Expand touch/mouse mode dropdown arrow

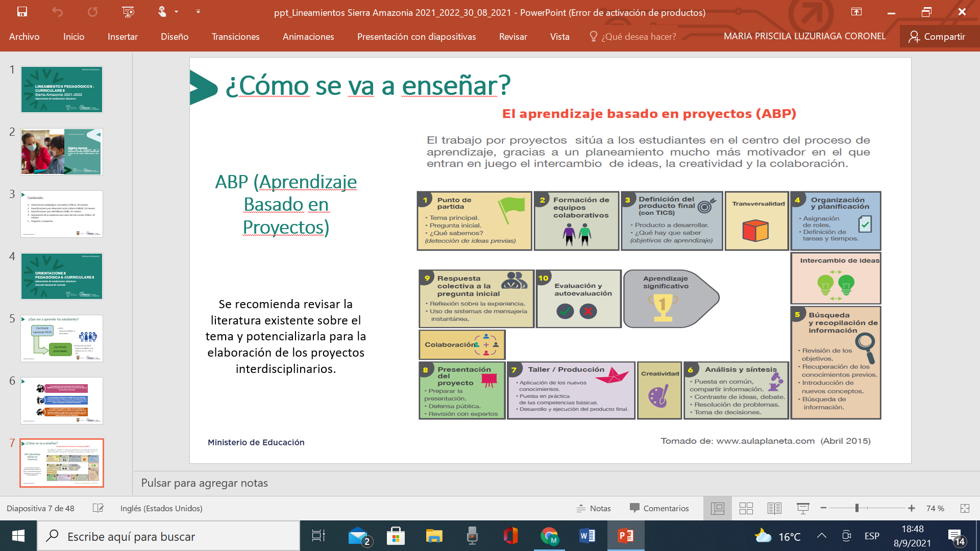pos(177,12)
